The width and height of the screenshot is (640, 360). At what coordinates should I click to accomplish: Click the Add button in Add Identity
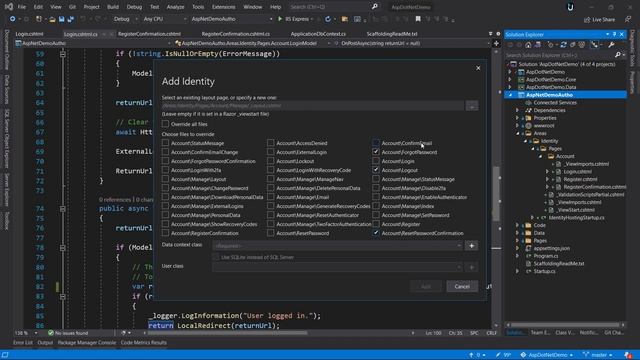tap(426, 286)
